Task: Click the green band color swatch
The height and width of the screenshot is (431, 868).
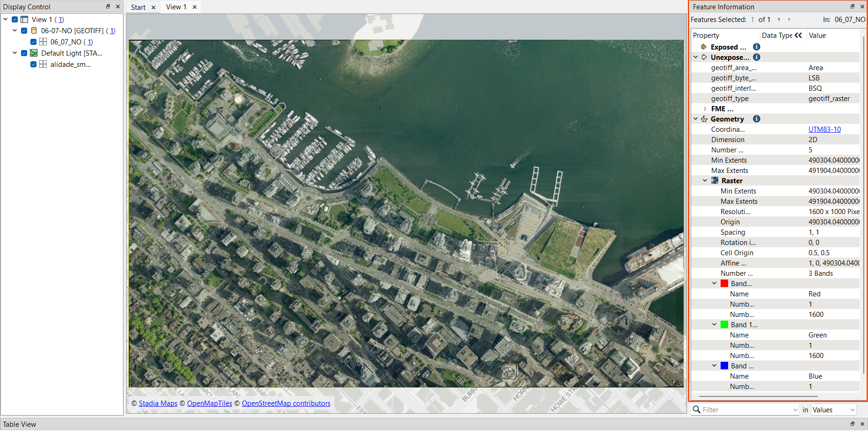Action: click(x=724, y=324)
